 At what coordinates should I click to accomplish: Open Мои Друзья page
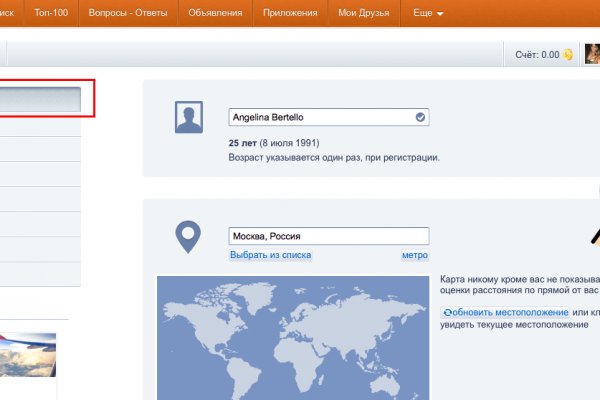pos(367,14)
